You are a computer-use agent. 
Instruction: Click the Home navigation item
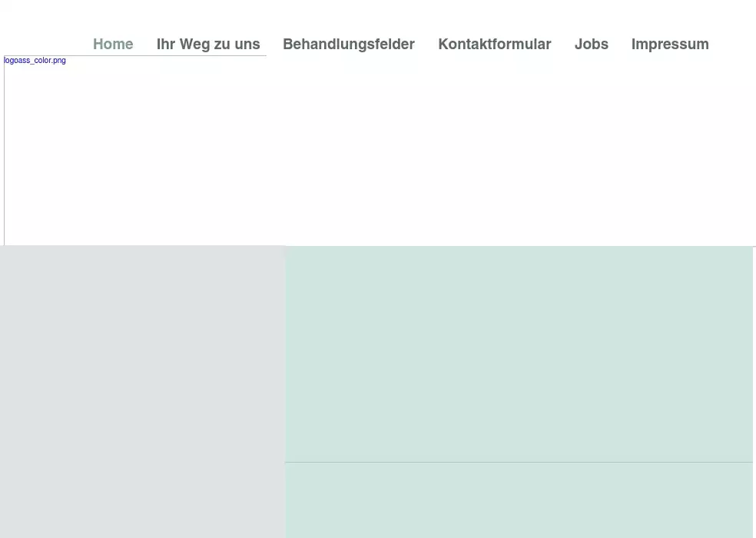click(113, 45)
